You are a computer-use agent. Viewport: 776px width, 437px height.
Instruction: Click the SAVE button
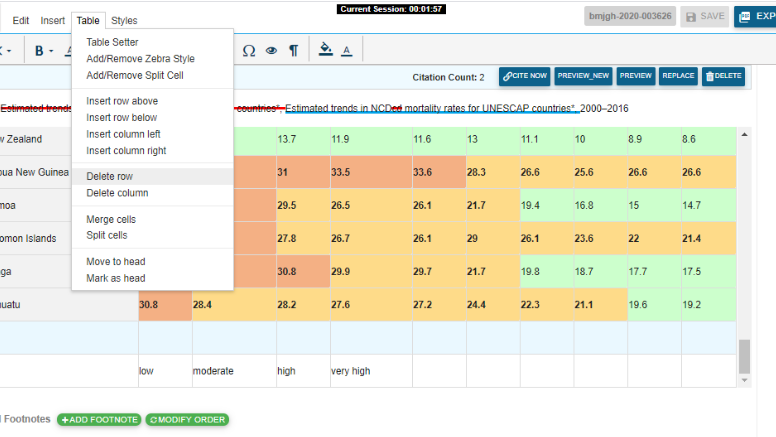pyautogui.click(x=705, y=16)
